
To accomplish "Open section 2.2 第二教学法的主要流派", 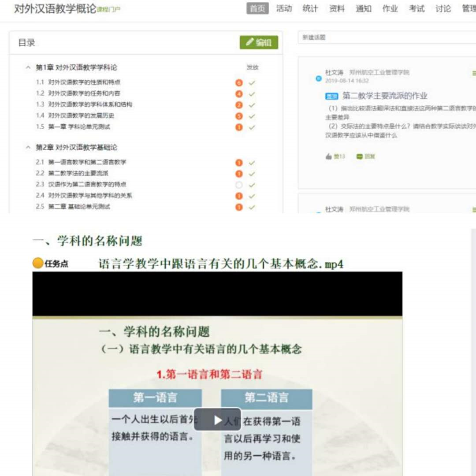I will [x=78, y=173].
